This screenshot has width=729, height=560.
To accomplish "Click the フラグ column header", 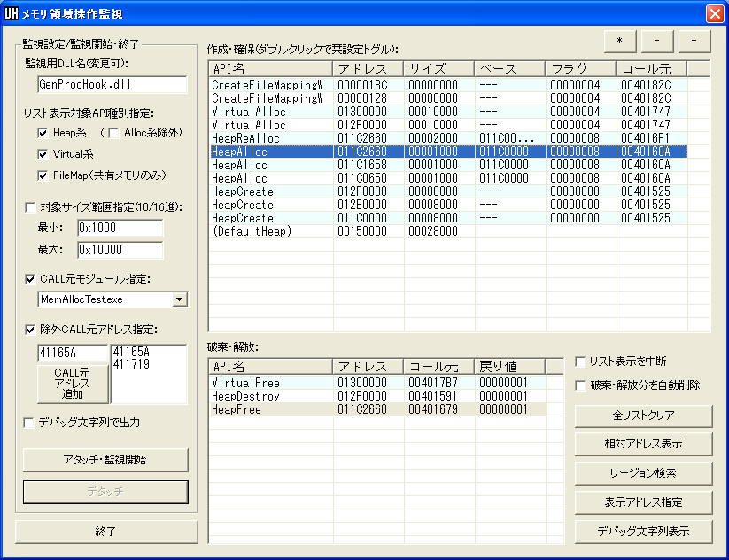I will (x=581, y=69).
